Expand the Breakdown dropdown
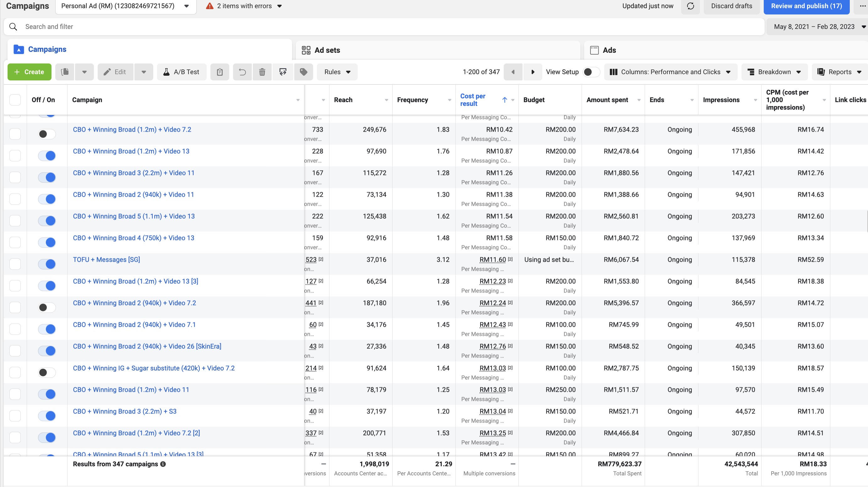The width and height of the screenshot is (868, 487). (774, 72)
